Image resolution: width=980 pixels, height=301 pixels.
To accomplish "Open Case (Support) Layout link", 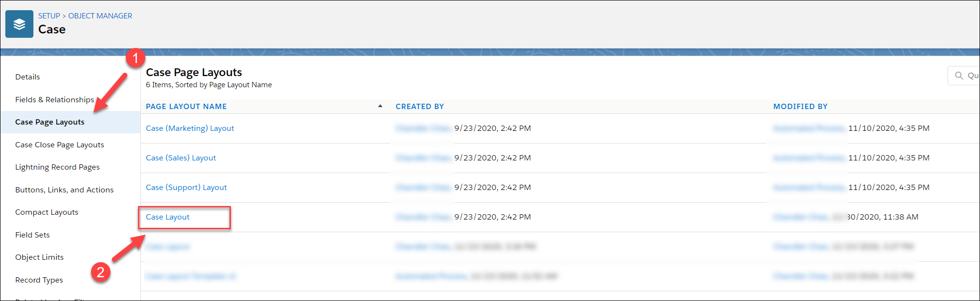I will click(x=186, y=188).
